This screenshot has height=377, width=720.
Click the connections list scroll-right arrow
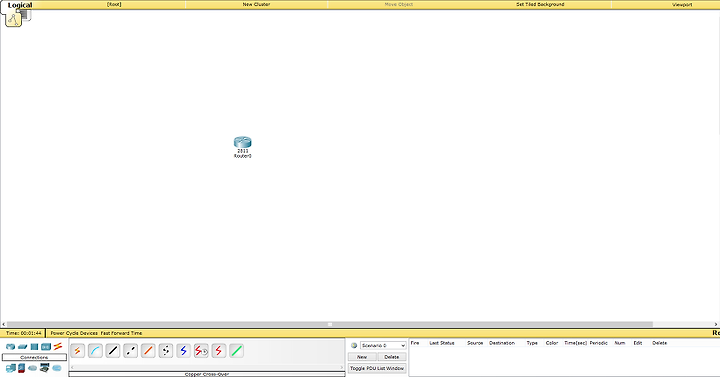(x=342, y=367)
